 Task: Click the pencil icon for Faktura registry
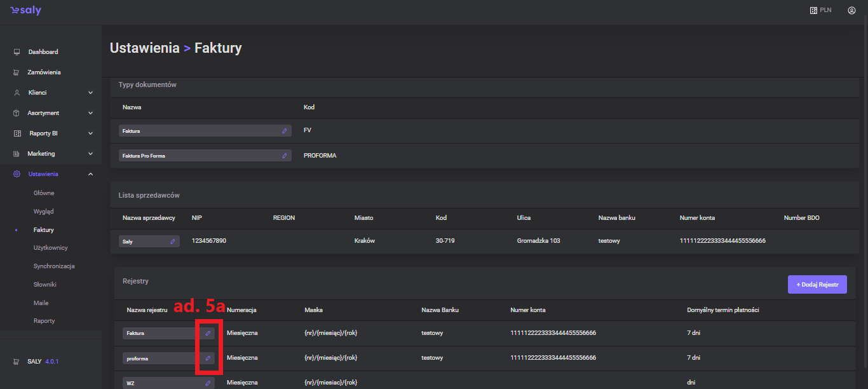(208, 333)
